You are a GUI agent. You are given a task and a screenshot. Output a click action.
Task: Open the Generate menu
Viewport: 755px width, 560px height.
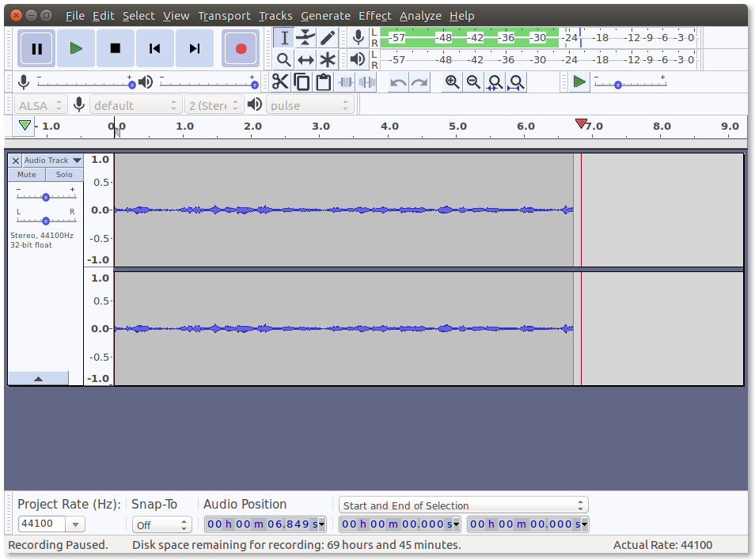[x=325, y=16]
